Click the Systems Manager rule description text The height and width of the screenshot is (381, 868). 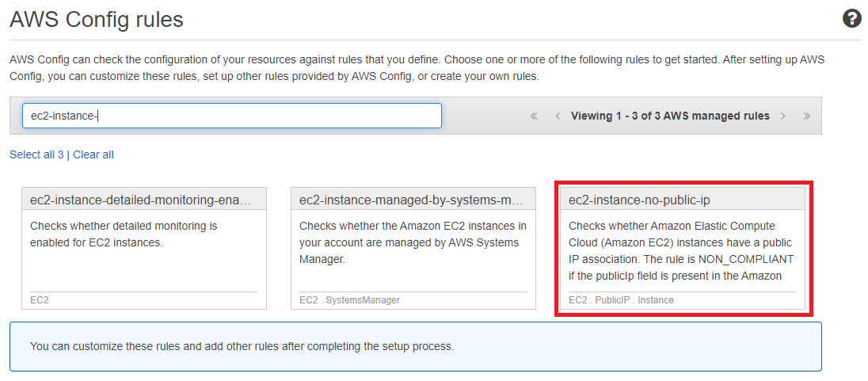[413, 242]
